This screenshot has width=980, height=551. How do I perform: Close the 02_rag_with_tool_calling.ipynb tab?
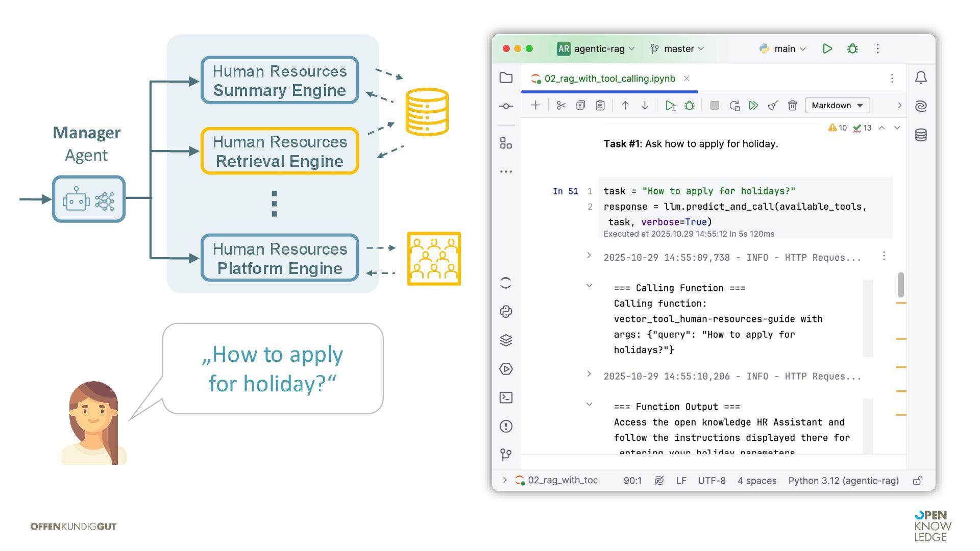tap(687, 79)
